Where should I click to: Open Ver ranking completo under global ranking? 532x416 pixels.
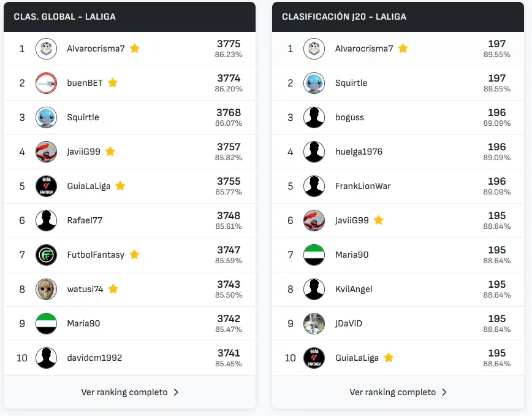pos(124,392)
